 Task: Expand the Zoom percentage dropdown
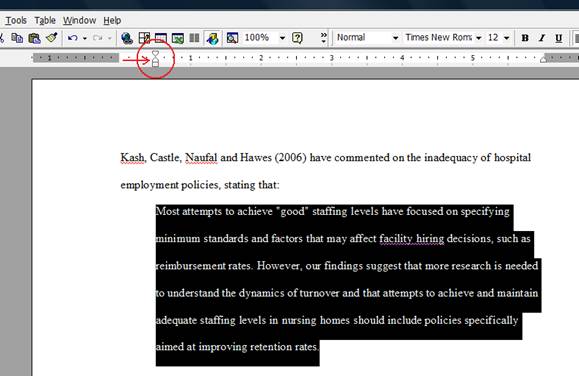(x=282, y=38)
